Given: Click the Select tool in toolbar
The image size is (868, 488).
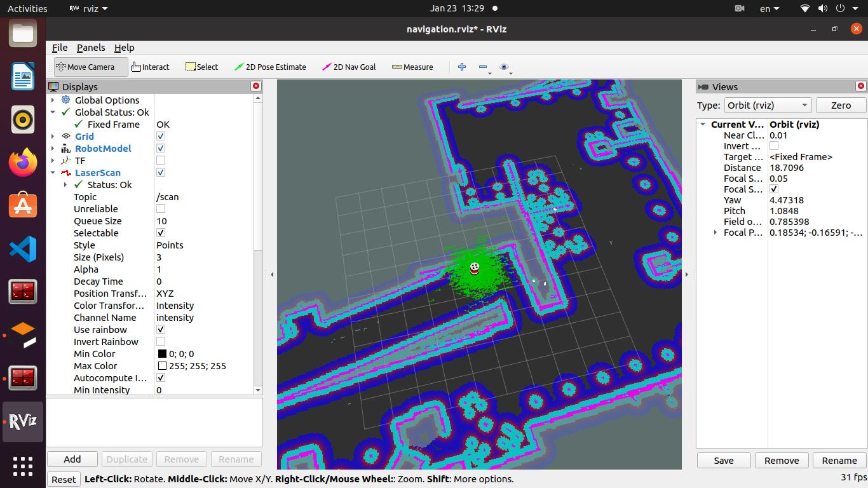Looking at the screenshot, I should pos(201,67).
